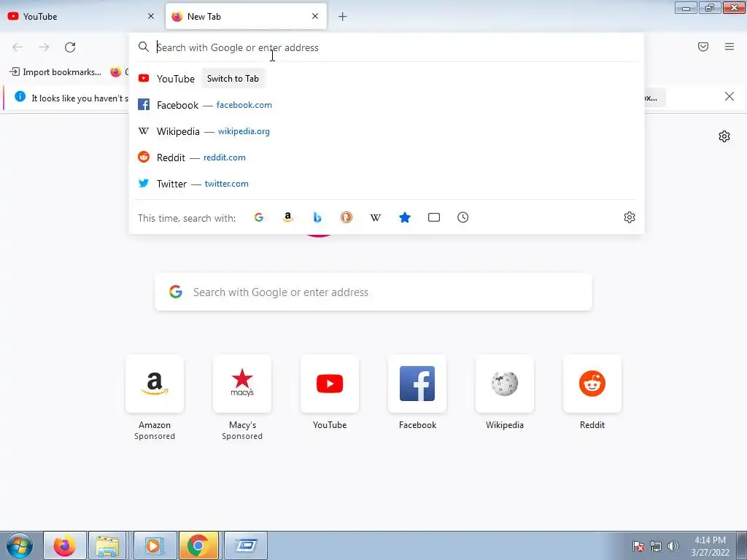Open search settings gear in dropdown
747x560 pixels.
coord(630,217)
